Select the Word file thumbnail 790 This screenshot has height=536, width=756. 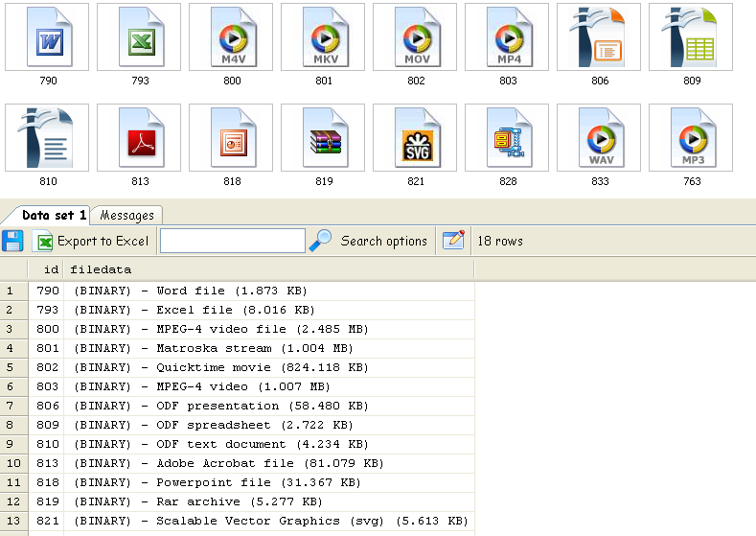click(47, 37)
